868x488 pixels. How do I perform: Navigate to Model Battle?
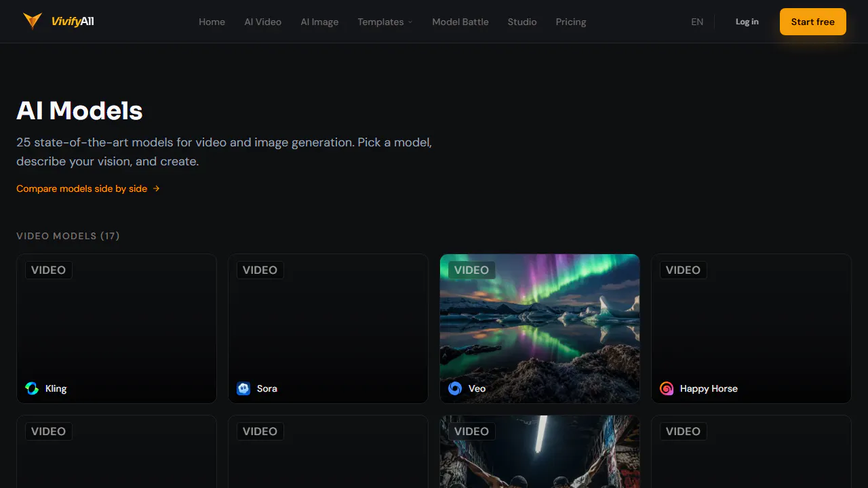coord(460,22)
